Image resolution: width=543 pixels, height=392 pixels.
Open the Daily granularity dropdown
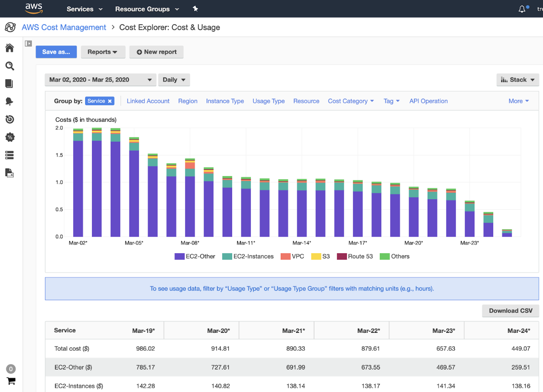[x=174, y=80]
